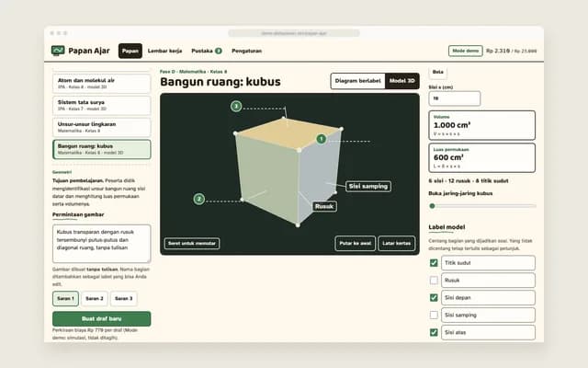Open the Lembar kerja tab
This screenshot has width=588, height=368.
coord(164,51)
